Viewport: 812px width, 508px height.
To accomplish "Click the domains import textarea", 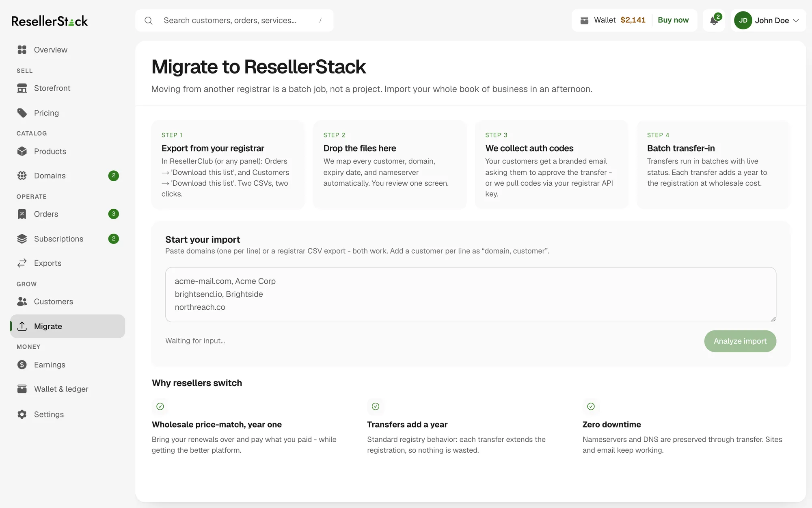I will tap(471, 295).
